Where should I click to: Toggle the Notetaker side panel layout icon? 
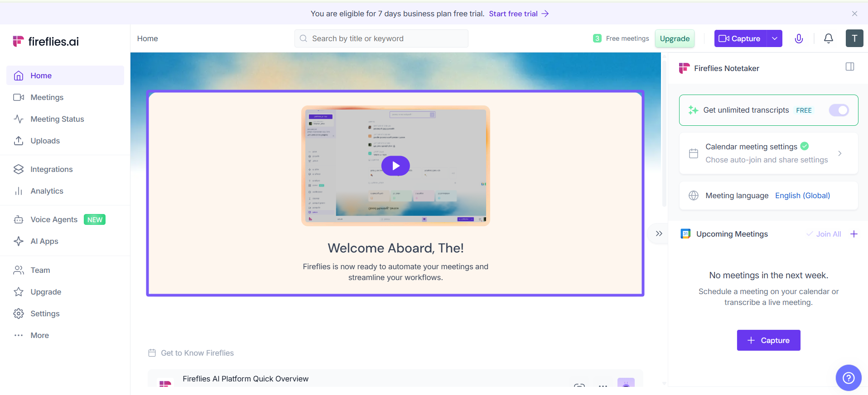coord(850,67)
